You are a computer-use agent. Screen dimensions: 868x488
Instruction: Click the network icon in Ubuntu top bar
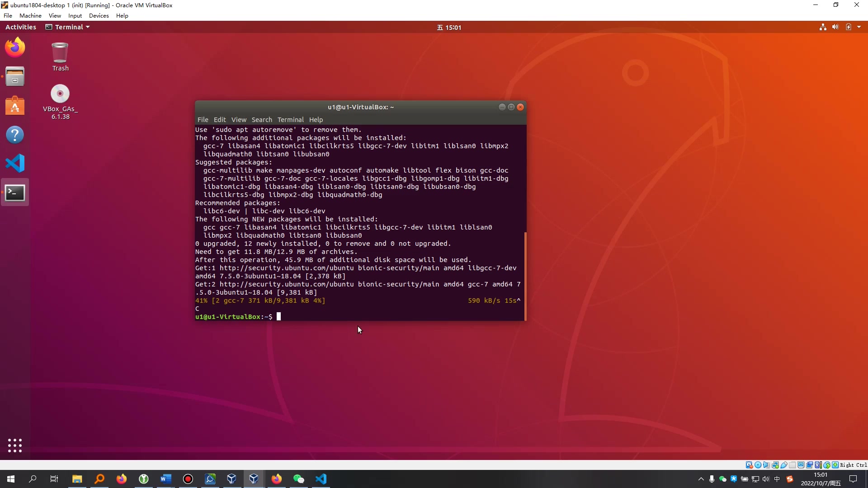click(823, 27)
